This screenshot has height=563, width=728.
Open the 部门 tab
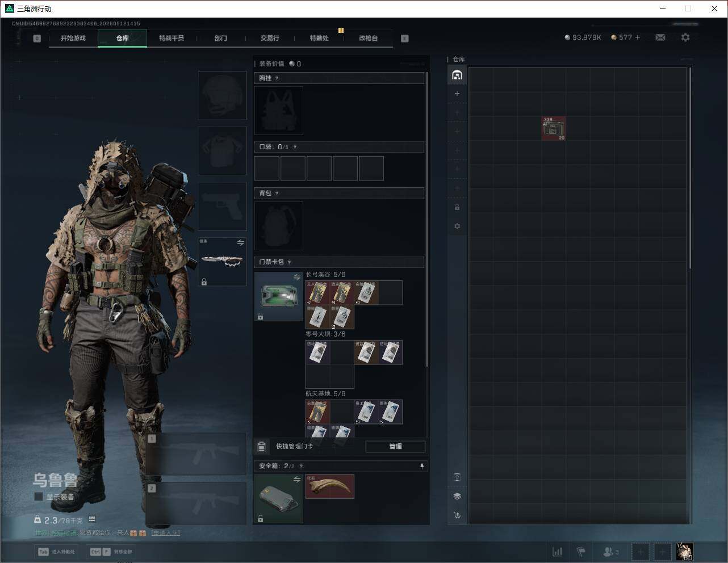(221, 38)
